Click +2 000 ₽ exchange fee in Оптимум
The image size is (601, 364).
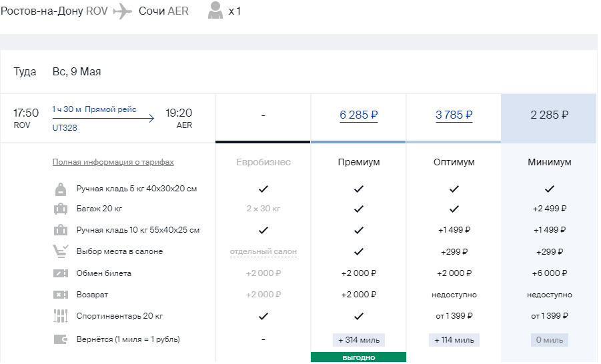point(454,273)
